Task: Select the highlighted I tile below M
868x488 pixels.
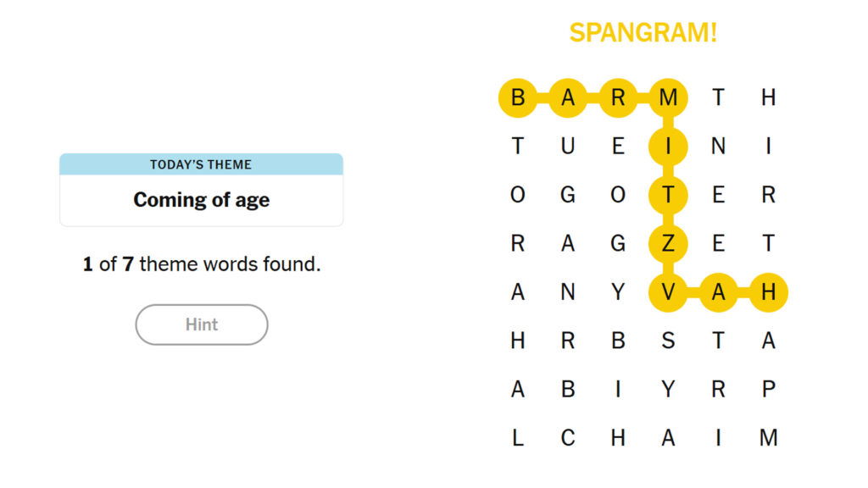Action: click(x=668, y=146)
